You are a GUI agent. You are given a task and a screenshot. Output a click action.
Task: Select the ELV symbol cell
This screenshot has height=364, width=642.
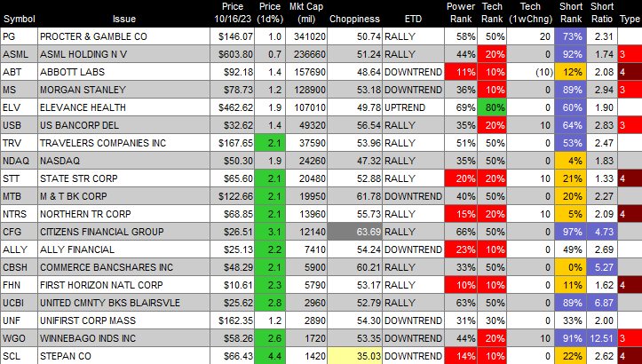click(x=20, y=107)
